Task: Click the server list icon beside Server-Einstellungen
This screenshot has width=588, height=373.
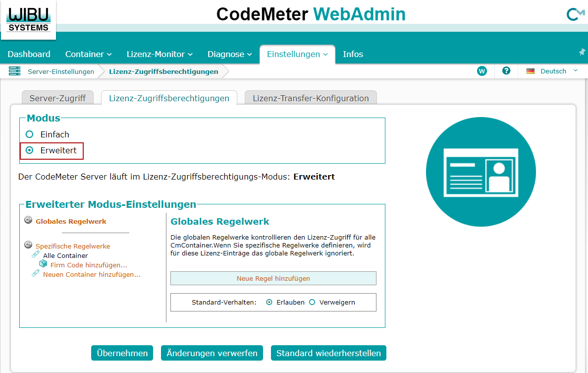Action: 15,71
